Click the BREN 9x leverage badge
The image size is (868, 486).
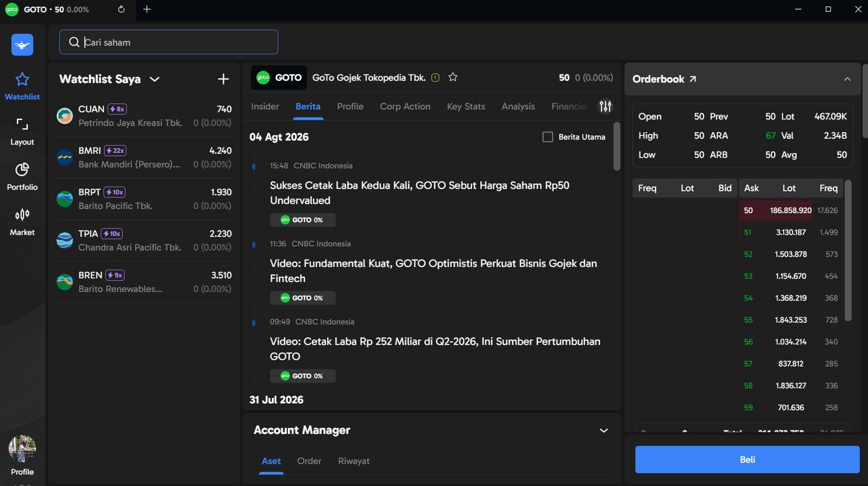115,275
